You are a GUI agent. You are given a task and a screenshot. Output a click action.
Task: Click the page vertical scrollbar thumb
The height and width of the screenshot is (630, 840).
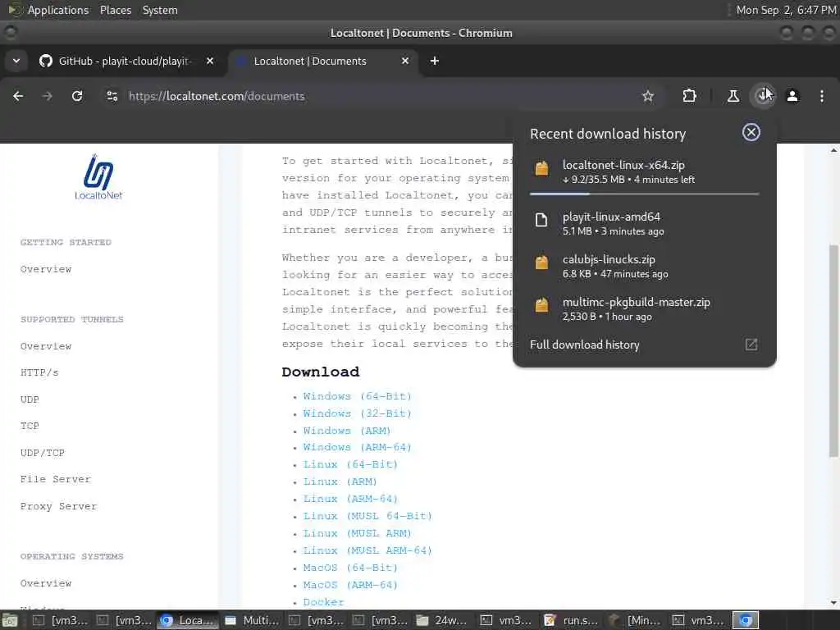833,351
